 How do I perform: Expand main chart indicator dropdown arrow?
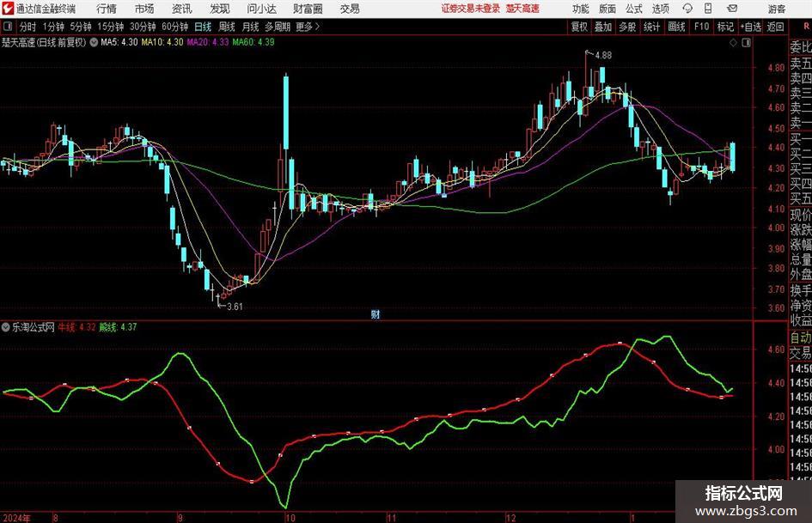94,42
